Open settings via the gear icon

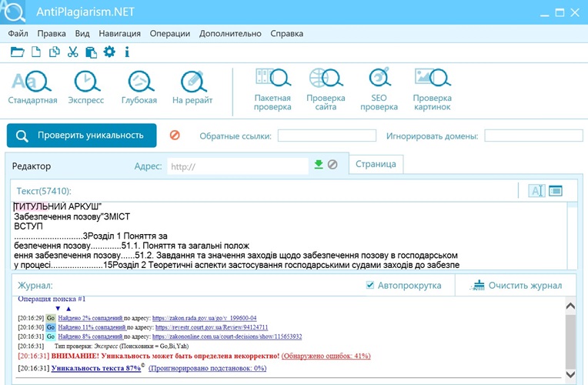point(109,52)
